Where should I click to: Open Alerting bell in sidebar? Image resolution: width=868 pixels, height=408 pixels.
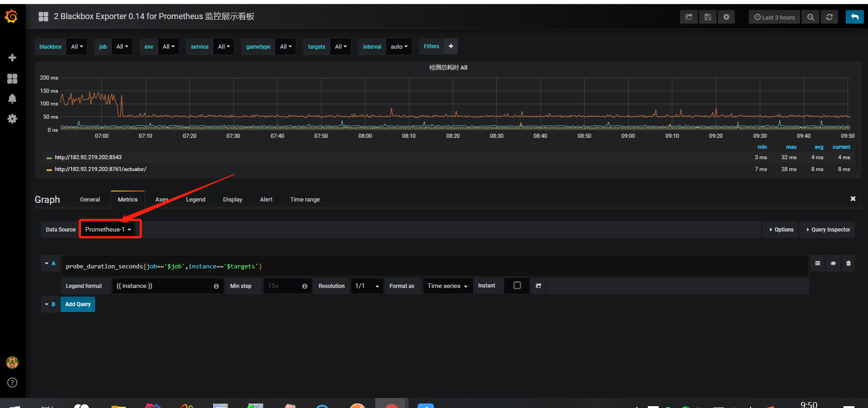[x=12, y=99]
